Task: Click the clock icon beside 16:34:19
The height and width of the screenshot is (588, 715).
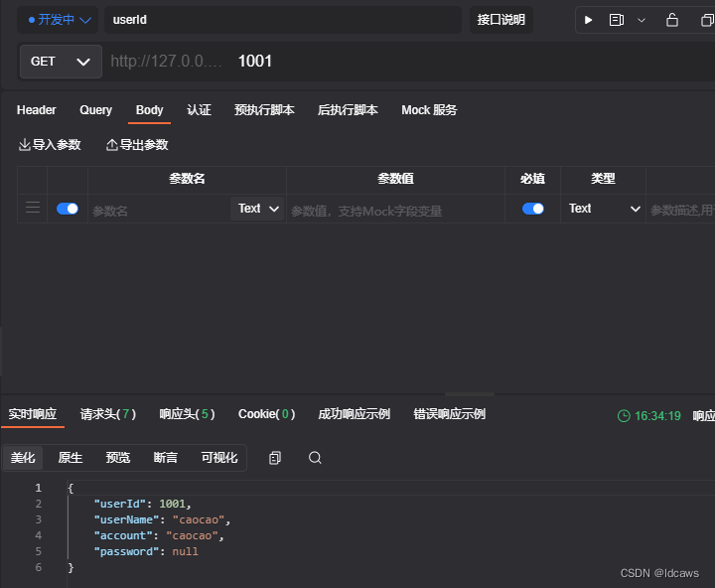Action: [x=624, y=415]
